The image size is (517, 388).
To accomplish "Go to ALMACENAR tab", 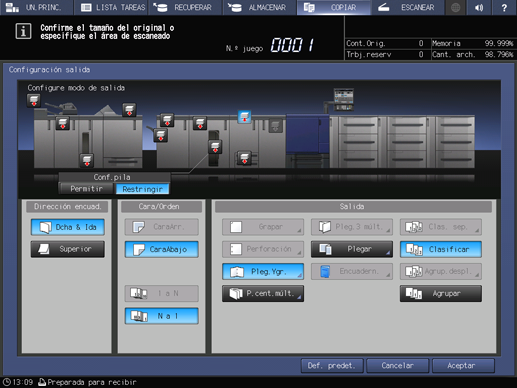I will tap(260, 7).
